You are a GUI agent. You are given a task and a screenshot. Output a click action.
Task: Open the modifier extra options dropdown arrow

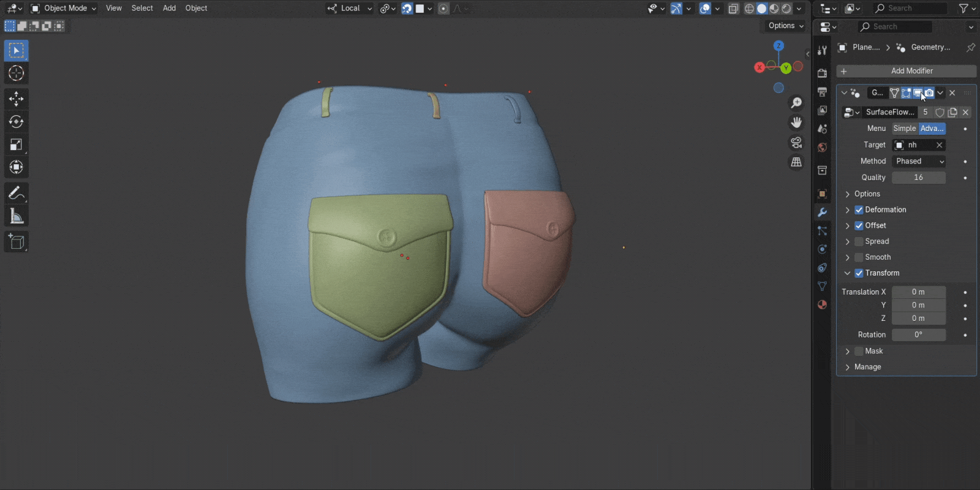(x=940, y=93)
